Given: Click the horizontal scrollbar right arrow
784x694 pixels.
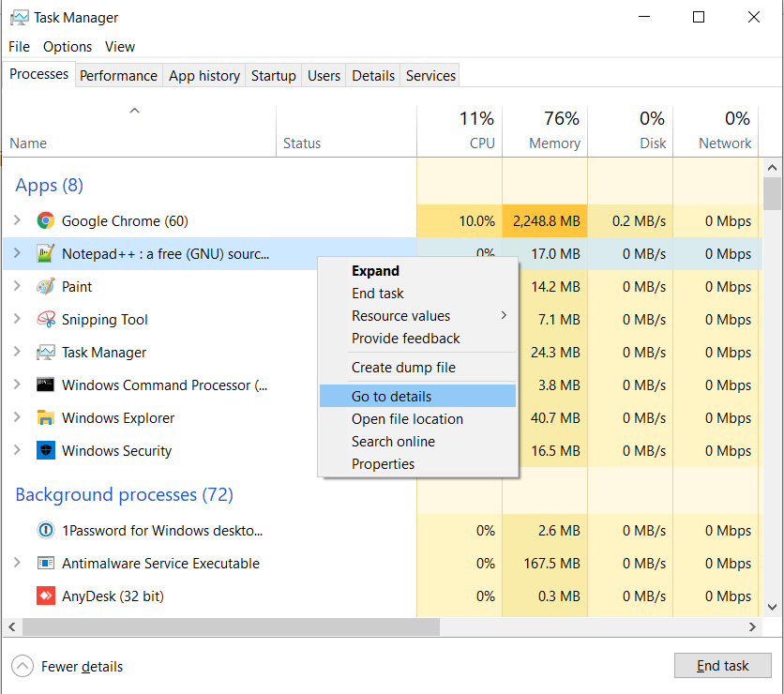Looking at the screenshot, I should click(x=752, y=626).
